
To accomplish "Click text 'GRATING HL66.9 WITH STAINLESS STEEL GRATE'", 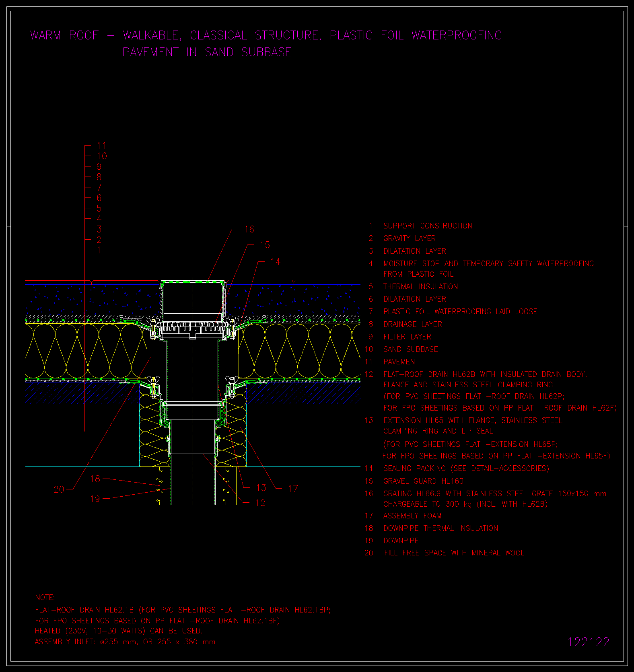I will coord(468,494).
